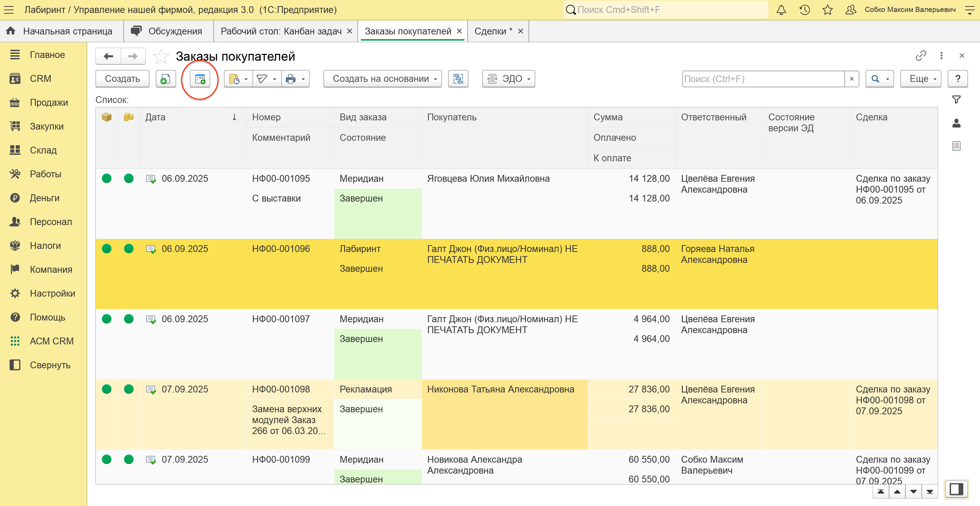980x506 pixels.
Task: Click the red-circled create order toolbar icon
Action: 200,79
